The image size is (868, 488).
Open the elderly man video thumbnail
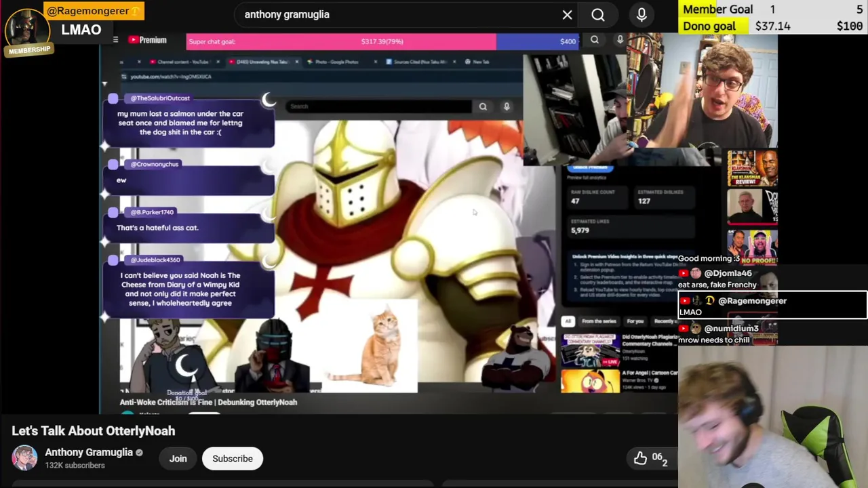752,207
